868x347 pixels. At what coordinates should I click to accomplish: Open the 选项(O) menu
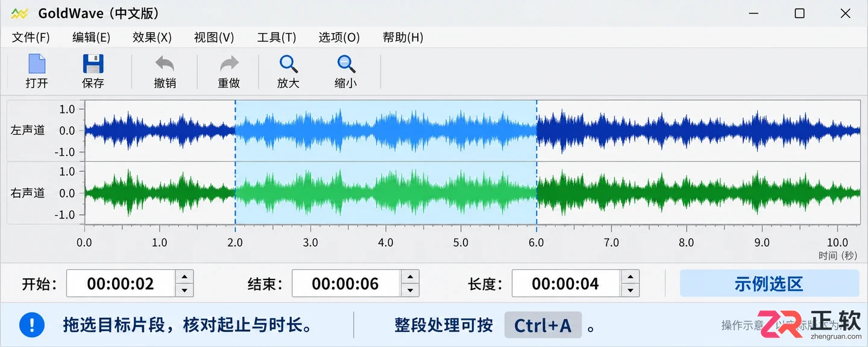(x=339, y=37)
